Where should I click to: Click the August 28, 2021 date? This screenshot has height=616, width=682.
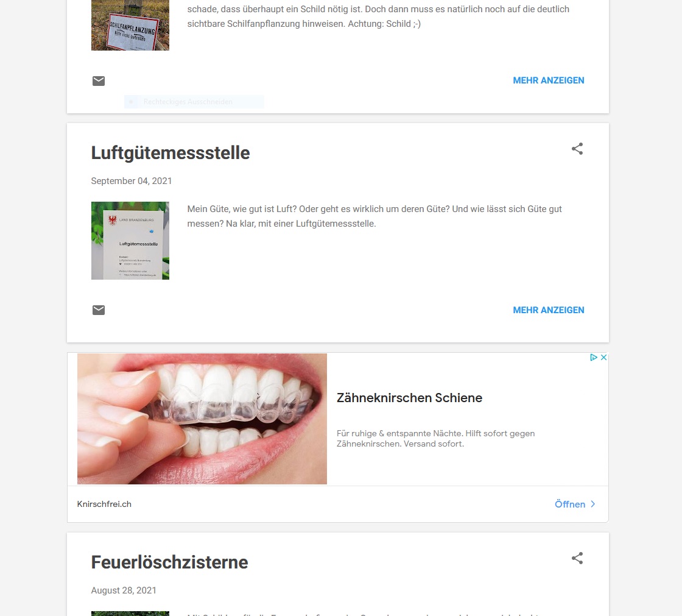(x=124, y=590)
